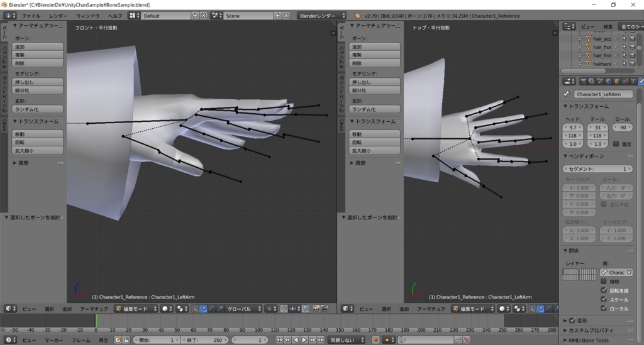This screenshot has height=345, width=644.
Task: Click 複製 button in Front view toolshelf
Action: point(37,55)
